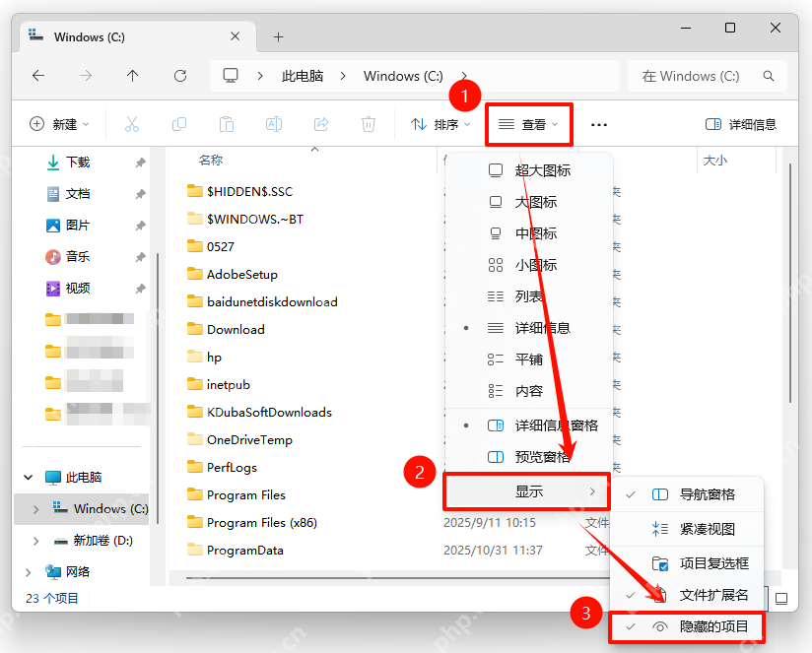
Task: Choose 大图标 view
Action: point(529,202)
